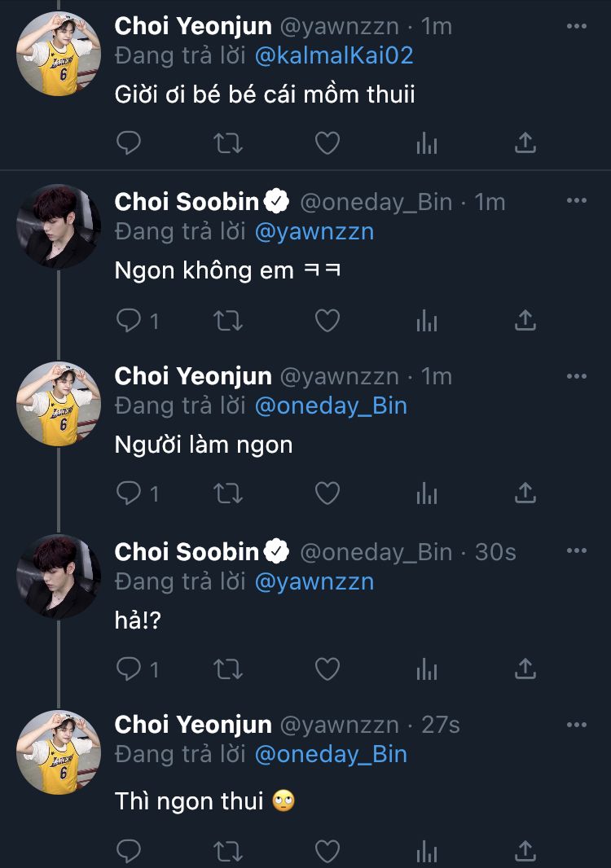The width and height of the screenshot is (611, 868).
Task: Like the "Người làm ngon" tweet
Action: coord(327,493)
